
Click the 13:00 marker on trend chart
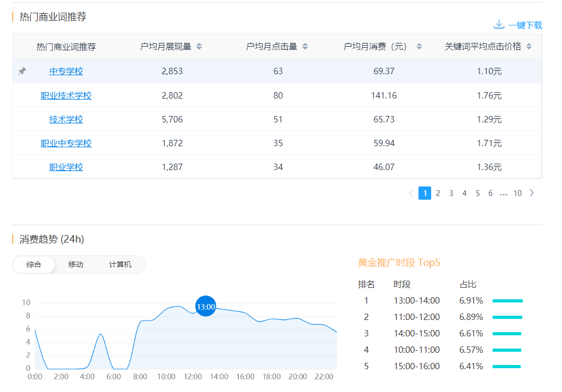(206, 307)
